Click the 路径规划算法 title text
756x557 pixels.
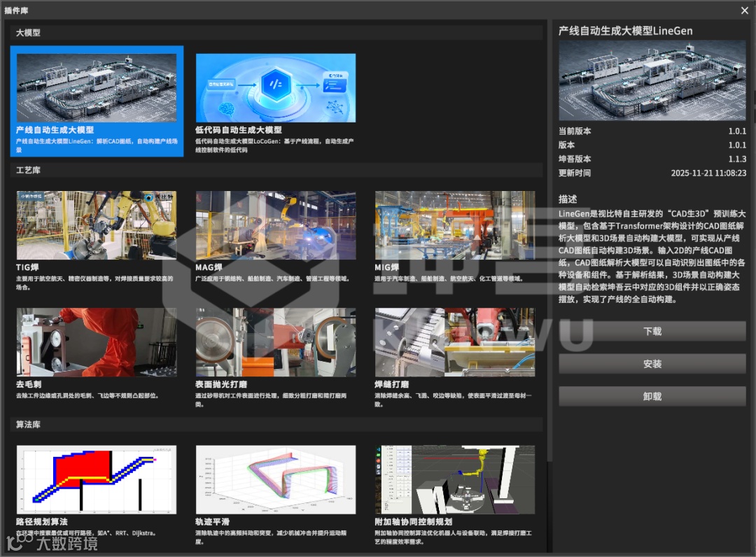pos(42,522)
